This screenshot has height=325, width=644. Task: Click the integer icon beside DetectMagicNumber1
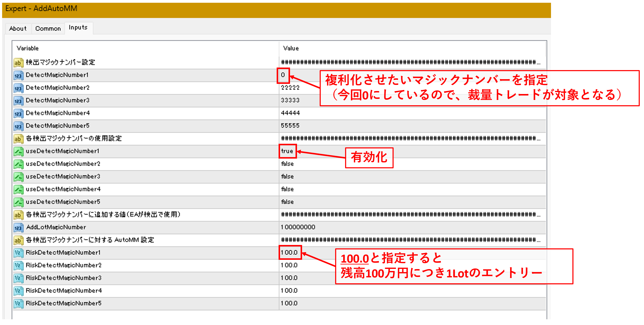click(18, 75)
